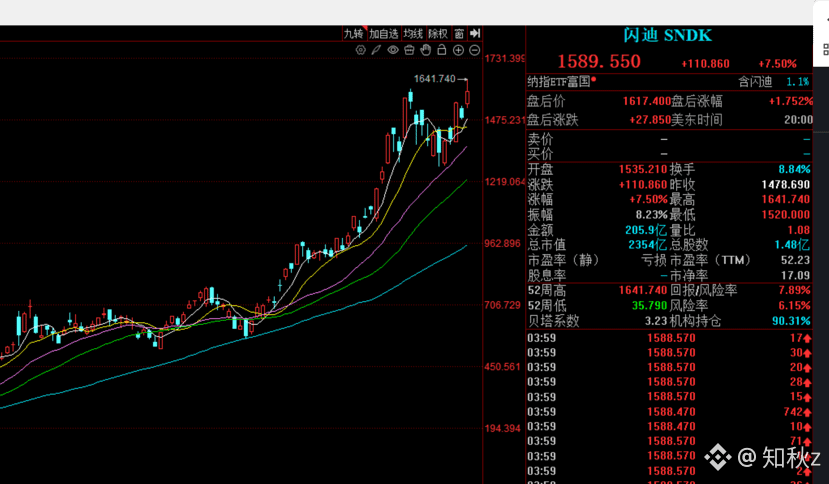The image size is (829, 484).
Task: Click 盘后涨幅 value +1.752%
Action: (790, 101)
